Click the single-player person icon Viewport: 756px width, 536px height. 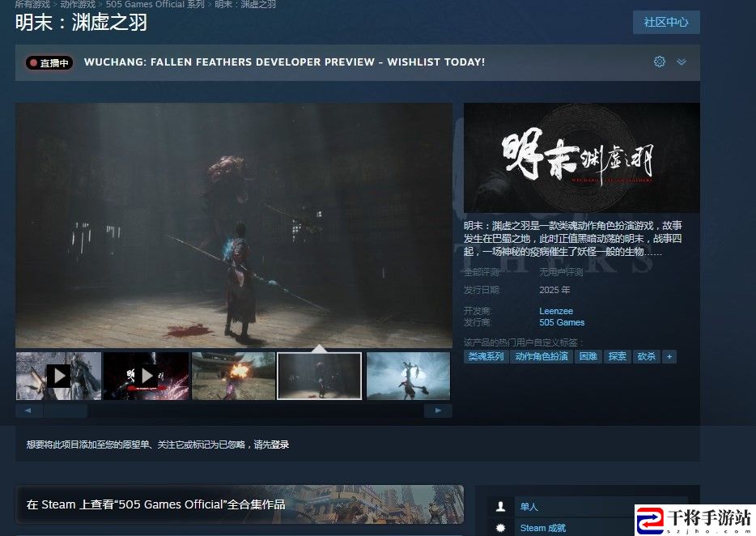click(500, 507)
